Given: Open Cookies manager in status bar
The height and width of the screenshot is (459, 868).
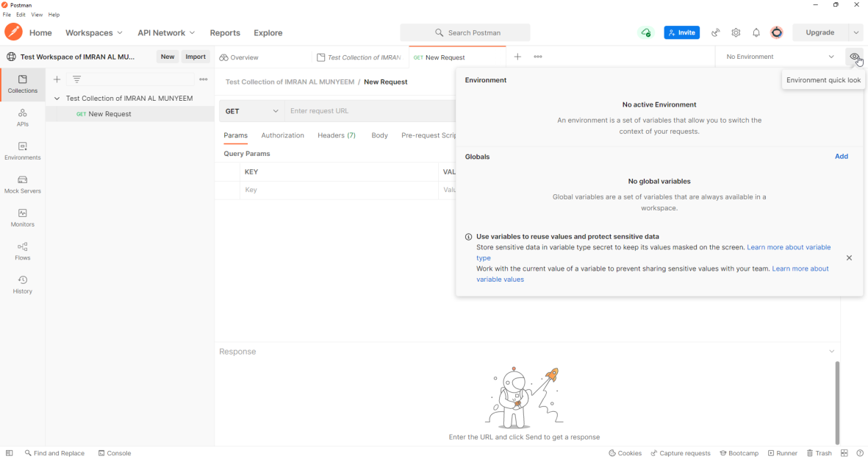Looking at the screenshot, I should (625, 453).
